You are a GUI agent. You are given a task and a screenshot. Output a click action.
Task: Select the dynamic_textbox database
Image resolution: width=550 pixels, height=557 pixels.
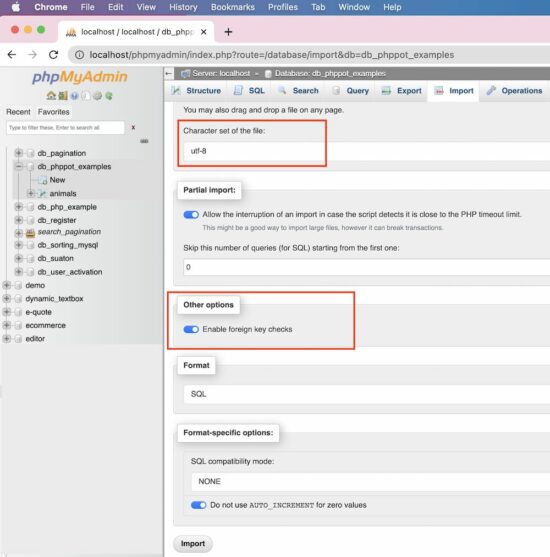click(x=54, y=299)
